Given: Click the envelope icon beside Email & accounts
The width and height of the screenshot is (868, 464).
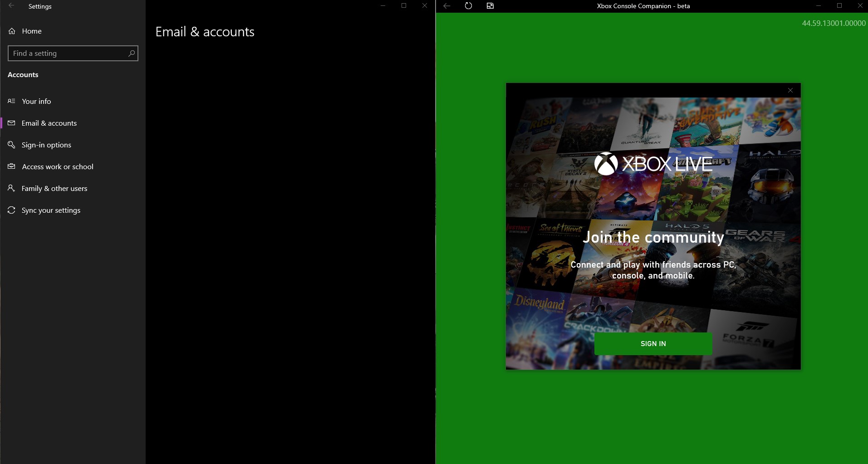Looking at the screenshot, I should pyautogui.click(x=11, y=123).
